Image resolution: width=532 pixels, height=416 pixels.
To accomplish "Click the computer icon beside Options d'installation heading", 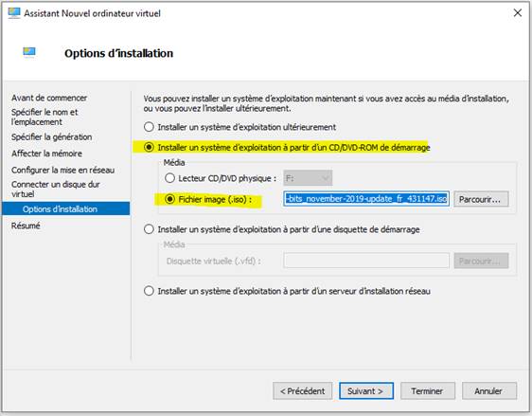I will (29, 52).
